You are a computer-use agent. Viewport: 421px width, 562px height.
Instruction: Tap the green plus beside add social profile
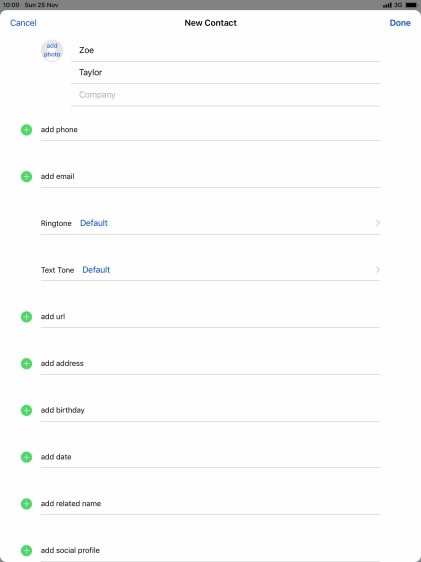26,551
